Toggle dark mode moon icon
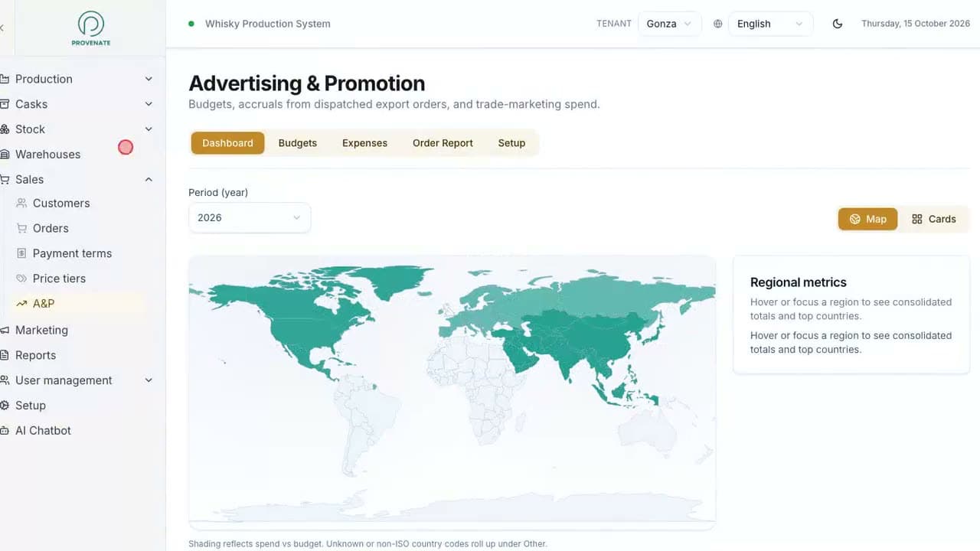The width and height of the screenshot is (980, 551). coord(838,24)
